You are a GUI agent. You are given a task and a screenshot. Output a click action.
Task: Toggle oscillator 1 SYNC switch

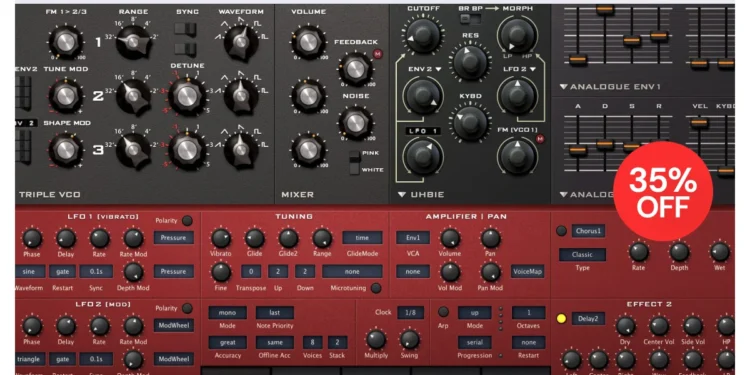[x=185, y=29]
